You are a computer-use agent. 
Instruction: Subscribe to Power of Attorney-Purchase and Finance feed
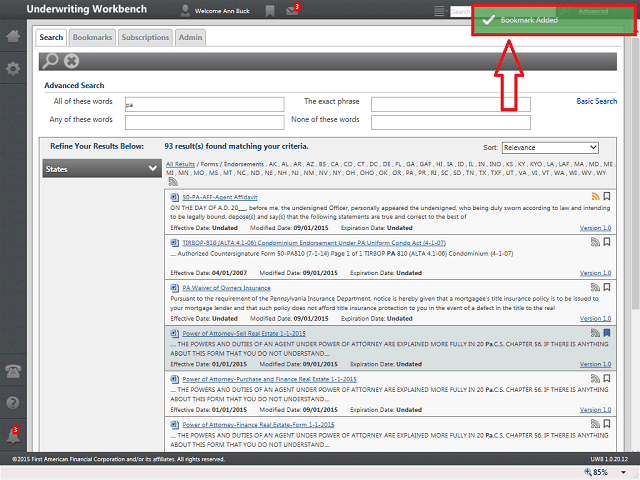(x=596, y=378)
